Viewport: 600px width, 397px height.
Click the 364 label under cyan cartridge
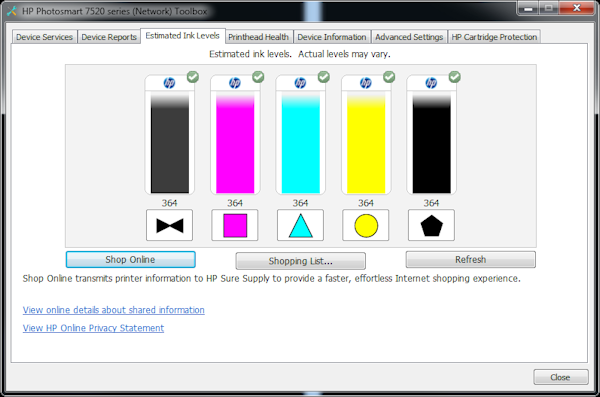pyautogui.click(x=300, y=203)
